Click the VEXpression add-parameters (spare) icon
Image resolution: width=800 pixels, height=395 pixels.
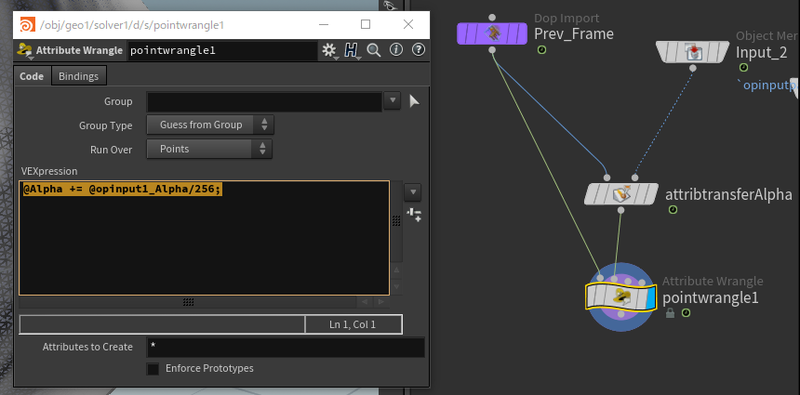414,215
